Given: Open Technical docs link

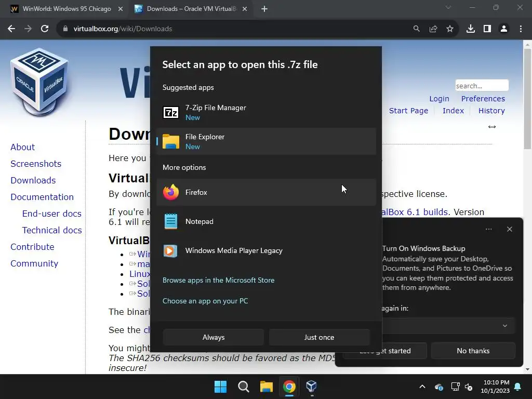Looking at the screenshot, I should tap(52, 230).
